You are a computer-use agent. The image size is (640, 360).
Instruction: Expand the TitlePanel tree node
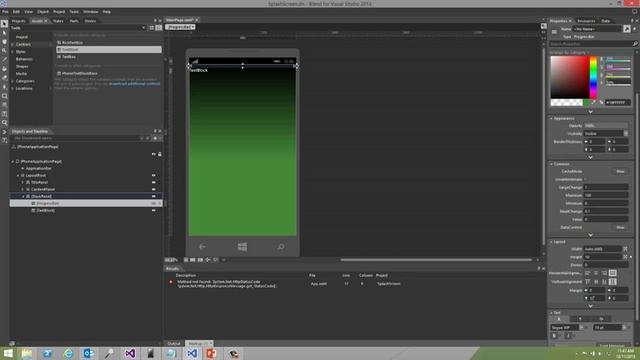[x=23, y=182]
